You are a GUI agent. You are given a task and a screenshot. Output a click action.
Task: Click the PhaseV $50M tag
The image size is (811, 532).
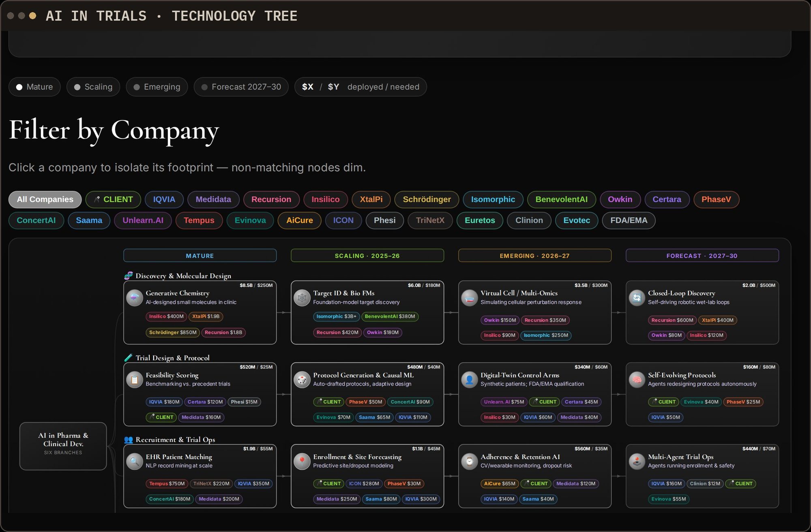point(365,402)
